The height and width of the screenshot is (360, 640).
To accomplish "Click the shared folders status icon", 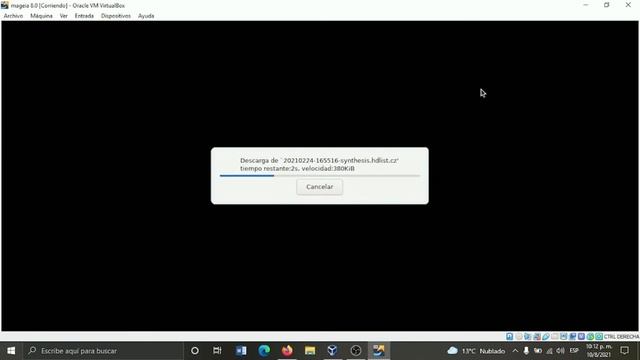I will 555,336.
